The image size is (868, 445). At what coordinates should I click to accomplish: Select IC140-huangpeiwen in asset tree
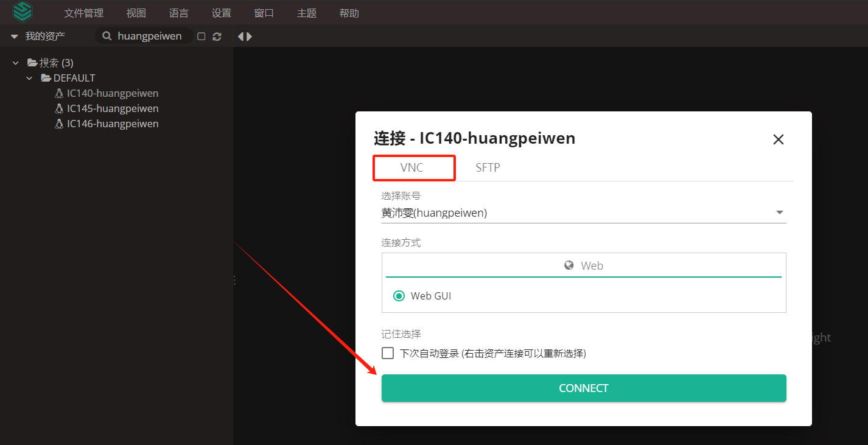pyautogui.click(x=112, y=93)
